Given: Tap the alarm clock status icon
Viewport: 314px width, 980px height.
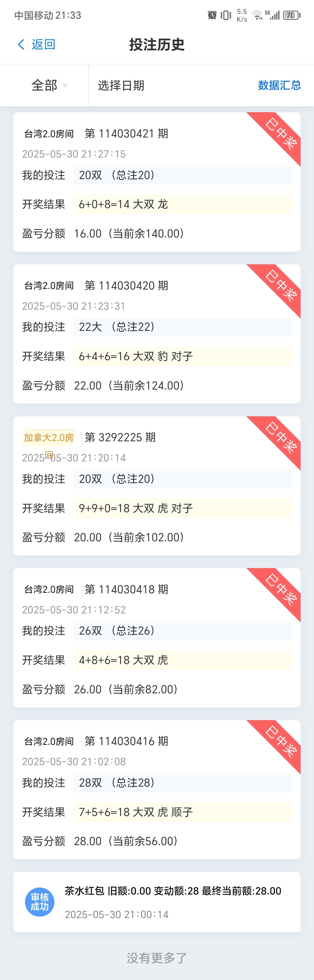Looking at the screenshot, I should click(212, 15).
